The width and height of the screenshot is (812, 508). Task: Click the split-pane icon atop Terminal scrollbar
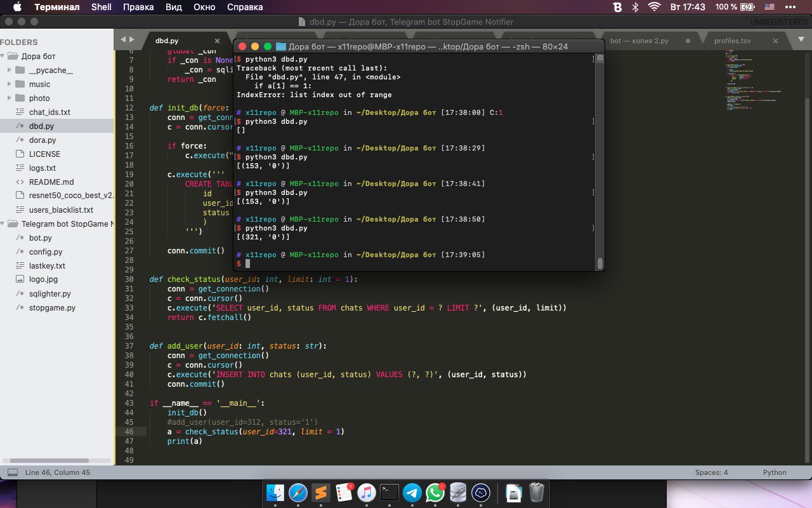pos(599,58)
